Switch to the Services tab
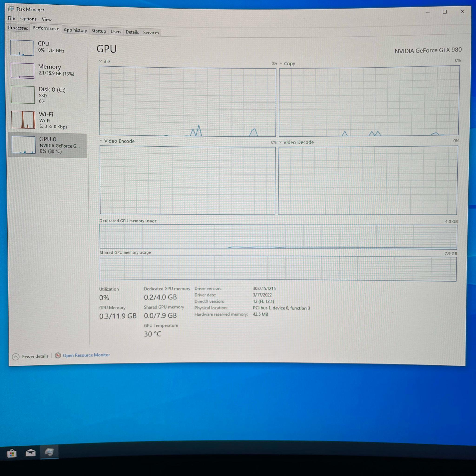476x476 pixels. [151, 33]
